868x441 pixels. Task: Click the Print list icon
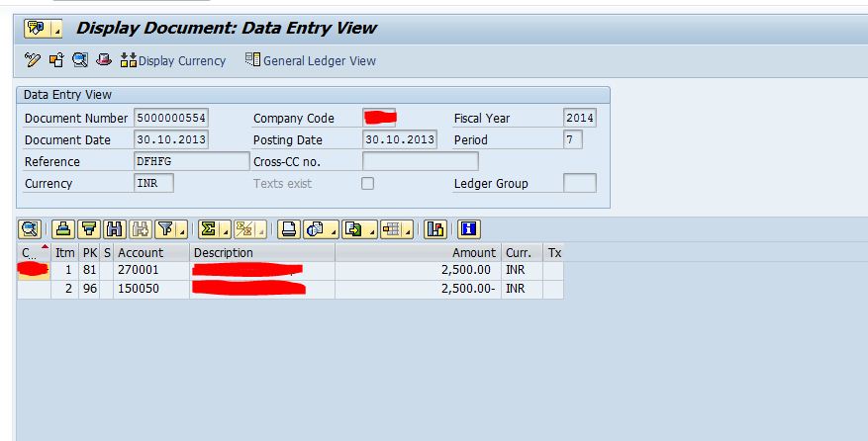(289, 229)
